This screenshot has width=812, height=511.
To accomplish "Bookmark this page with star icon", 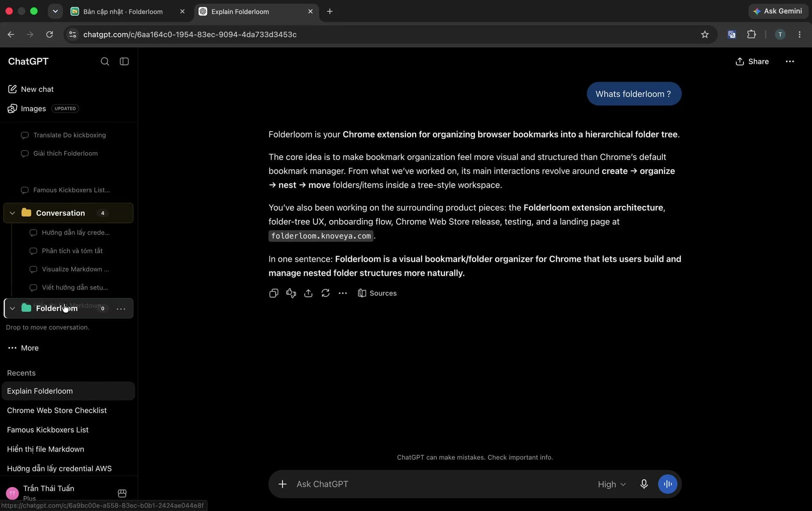I will pyautogui.click(x=705, y=35).
